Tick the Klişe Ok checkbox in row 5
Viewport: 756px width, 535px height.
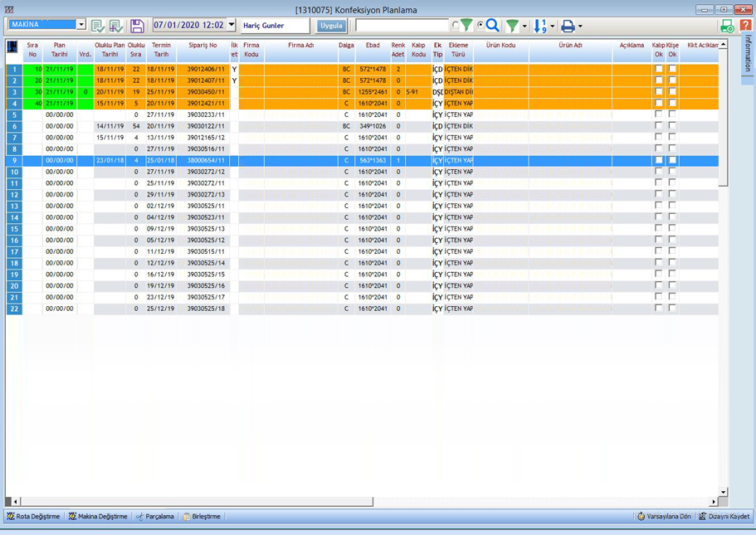pyautogui.click(x=672, y=114)
